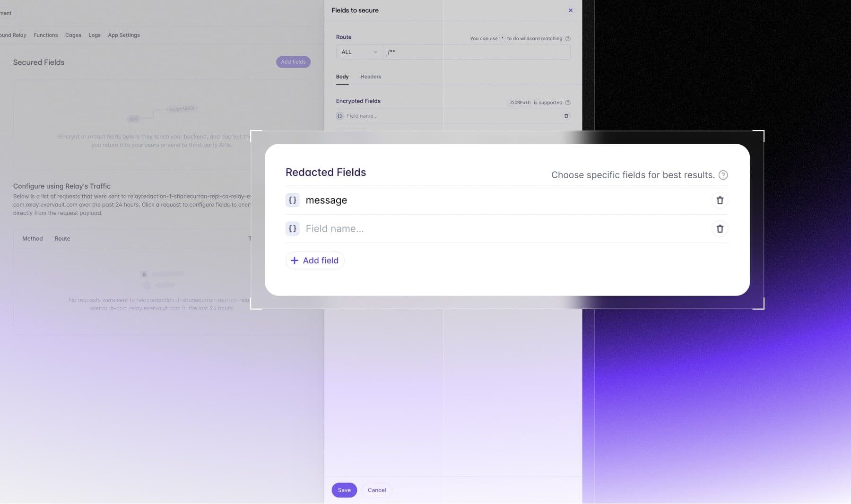Screen dimensions: 851x504
Task: Click help icon next to wildcard matching
Action: 568,39
